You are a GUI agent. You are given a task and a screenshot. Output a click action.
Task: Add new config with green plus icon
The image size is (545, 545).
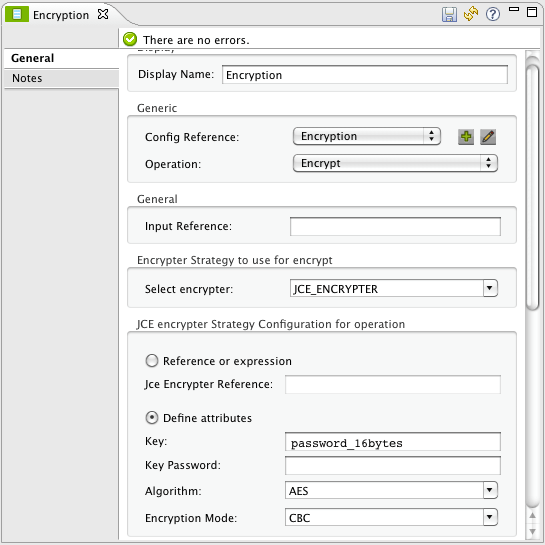click(466, 137)
